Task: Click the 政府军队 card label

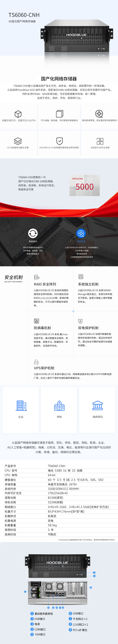Action: pos(98,417)
